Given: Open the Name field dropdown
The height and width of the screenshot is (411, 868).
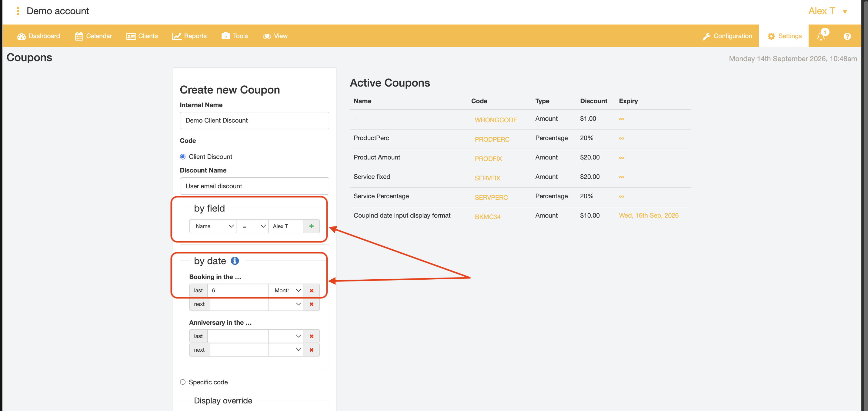Looking at the screenshot, I should [x=213, y=226].
